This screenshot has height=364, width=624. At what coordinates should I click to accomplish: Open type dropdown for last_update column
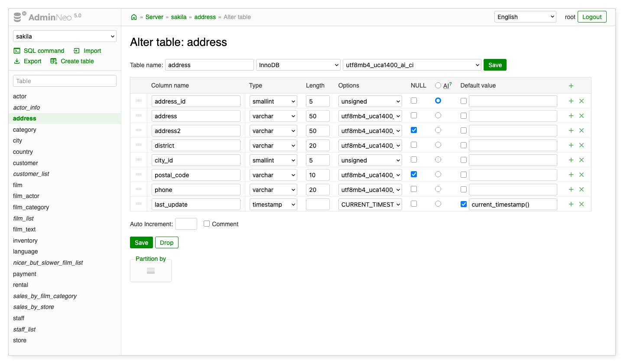click(273, 205)
